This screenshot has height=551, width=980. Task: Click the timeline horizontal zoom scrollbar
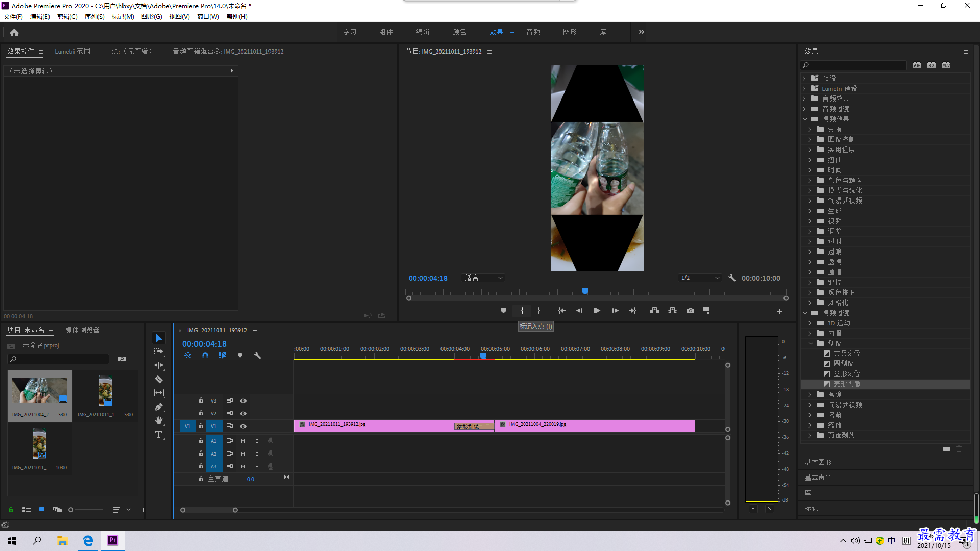209,510
